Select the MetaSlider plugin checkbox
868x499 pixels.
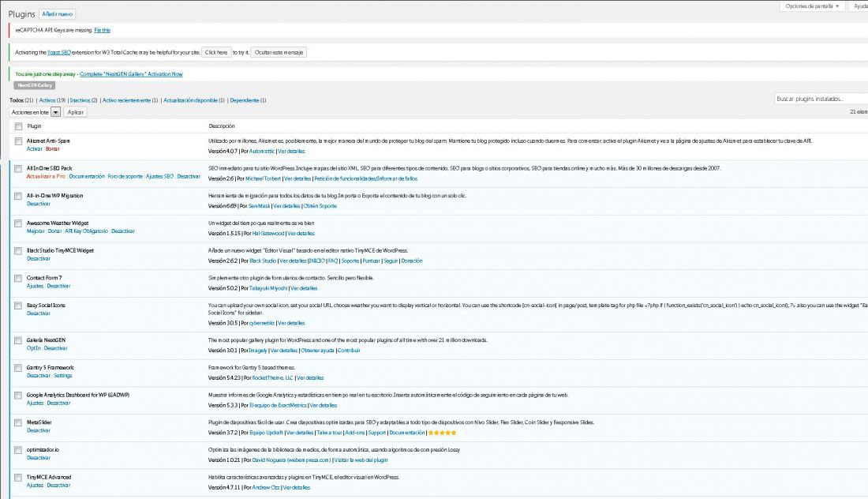18,422
